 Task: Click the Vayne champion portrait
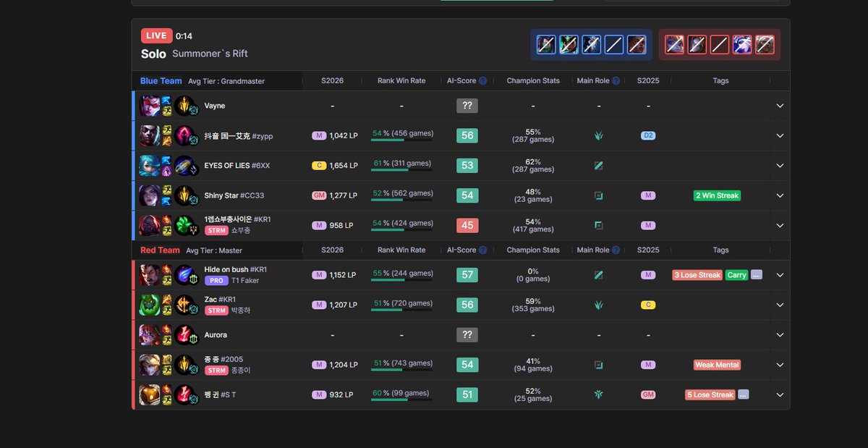[150, 106]
